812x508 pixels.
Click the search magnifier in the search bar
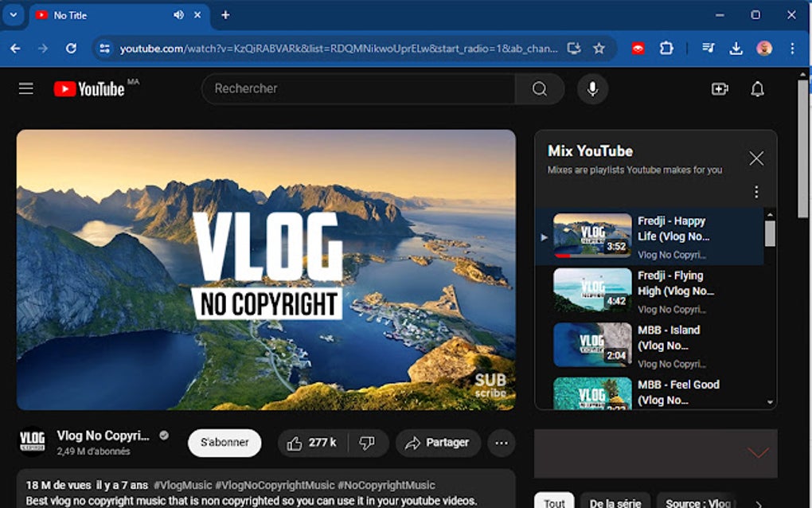540,89
